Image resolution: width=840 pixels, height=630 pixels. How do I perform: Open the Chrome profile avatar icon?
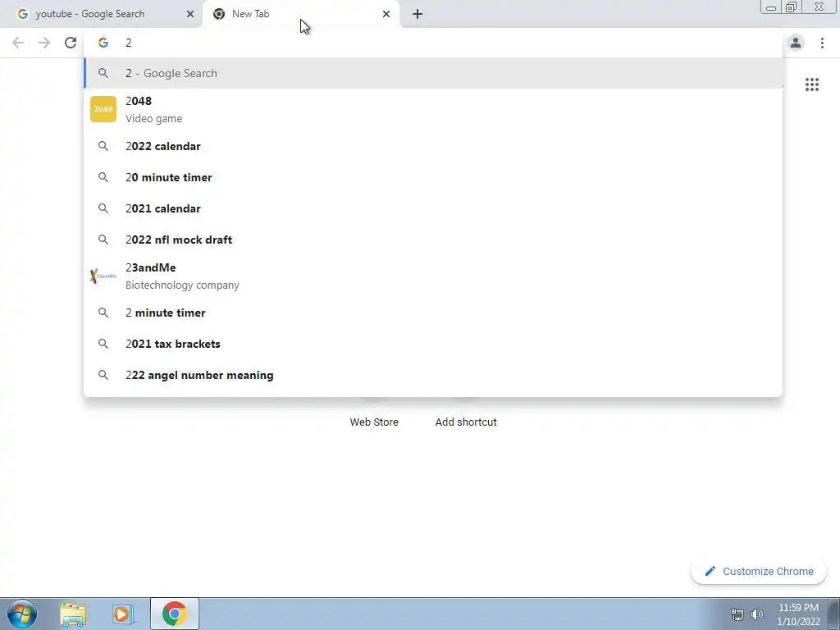796,43
